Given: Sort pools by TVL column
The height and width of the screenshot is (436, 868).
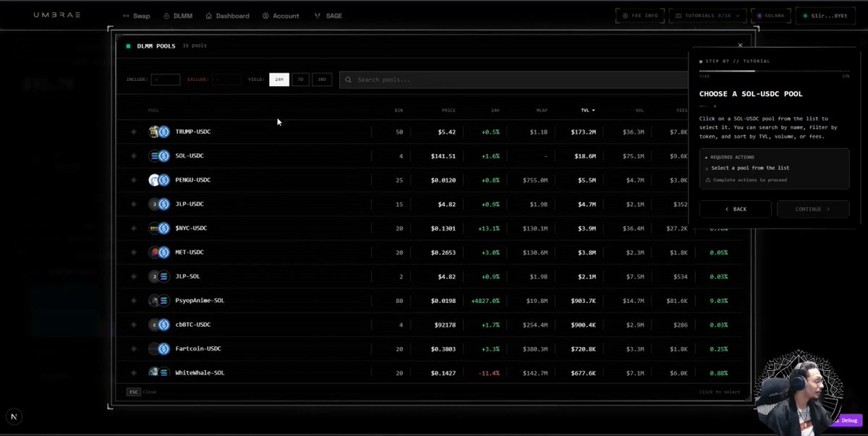Looking at the screenshot, I should (588, 111).
